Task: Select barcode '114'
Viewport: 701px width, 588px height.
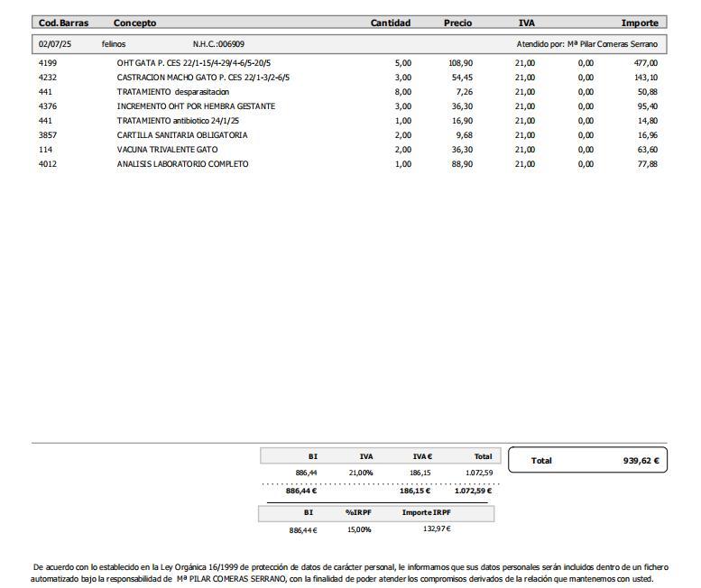Action: pos(46,149)
